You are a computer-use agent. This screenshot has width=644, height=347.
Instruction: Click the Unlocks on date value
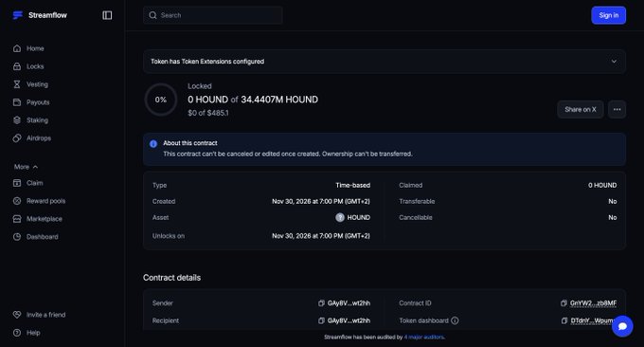[321, 236]
